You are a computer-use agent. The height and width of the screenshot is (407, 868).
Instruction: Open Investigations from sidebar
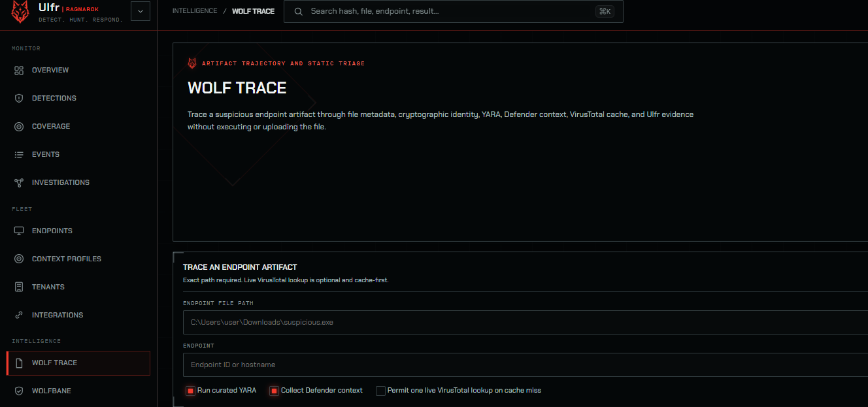coord(78,182)
